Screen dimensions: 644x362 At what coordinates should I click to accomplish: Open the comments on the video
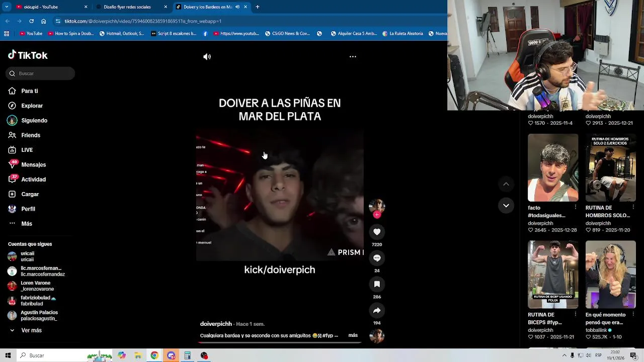pos(377,258)
